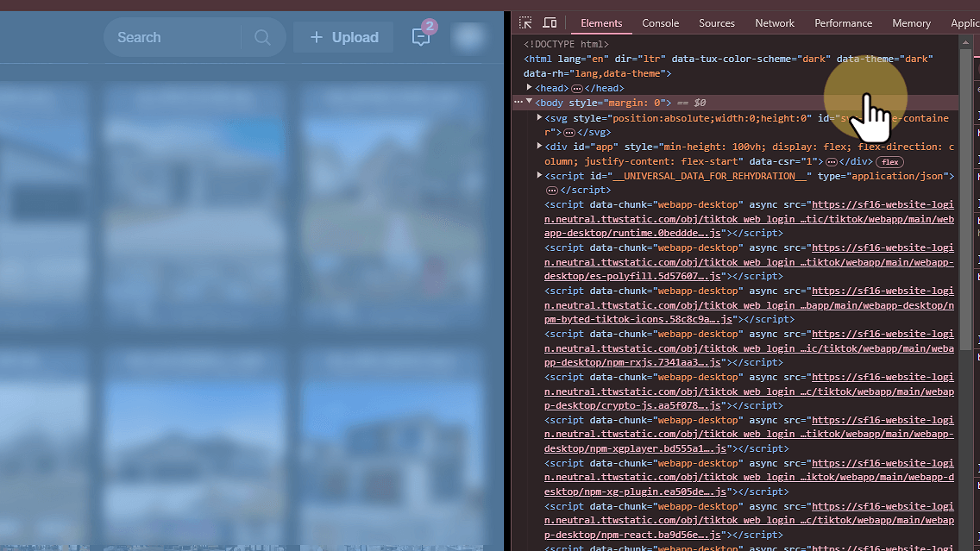The image size is (980, 551).
Task: Open the blurred profile avatar
Action: pyautogui.click(x=468, y=37)
